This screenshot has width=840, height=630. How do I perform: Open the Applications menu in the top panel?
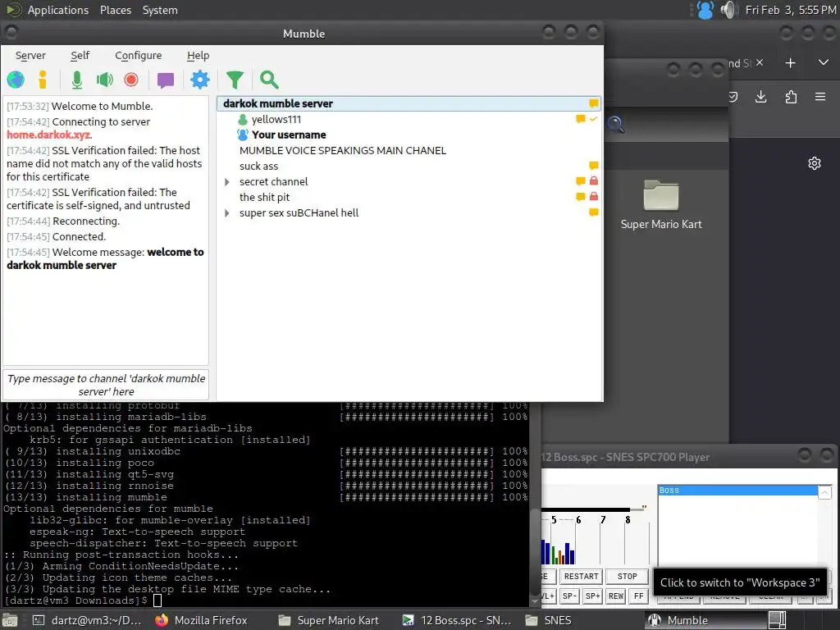tap(58, 10)
